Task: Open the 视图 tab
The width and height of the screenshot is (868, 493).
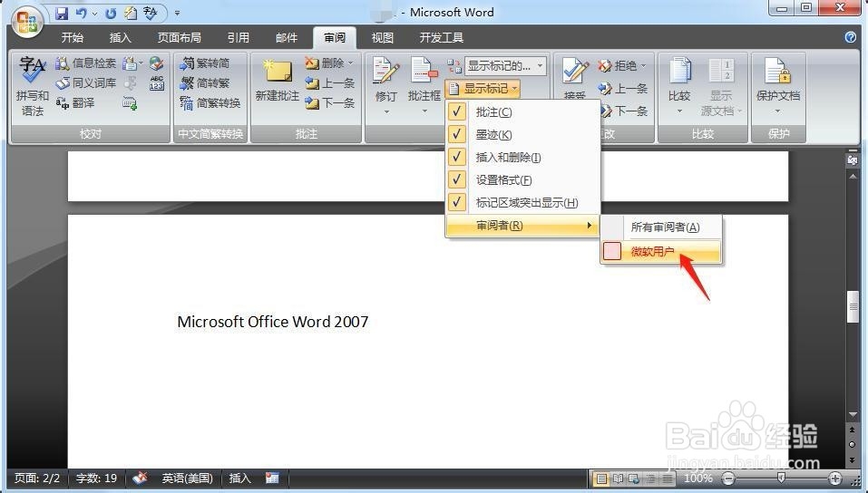Action: pyautogui.click(x=383, y=38)
